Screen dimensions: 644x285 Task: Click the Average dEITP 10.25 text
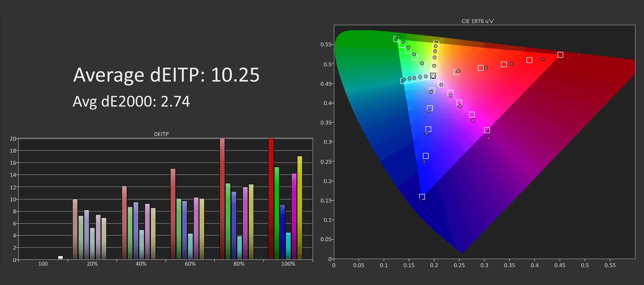click(x=166, y=75)
